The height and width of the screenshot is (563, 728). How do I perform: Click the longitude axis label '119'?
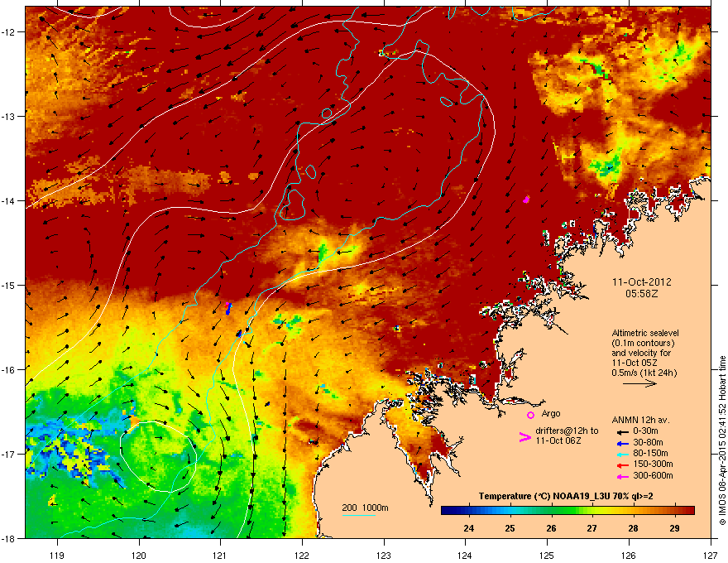(x=57, y=555)
